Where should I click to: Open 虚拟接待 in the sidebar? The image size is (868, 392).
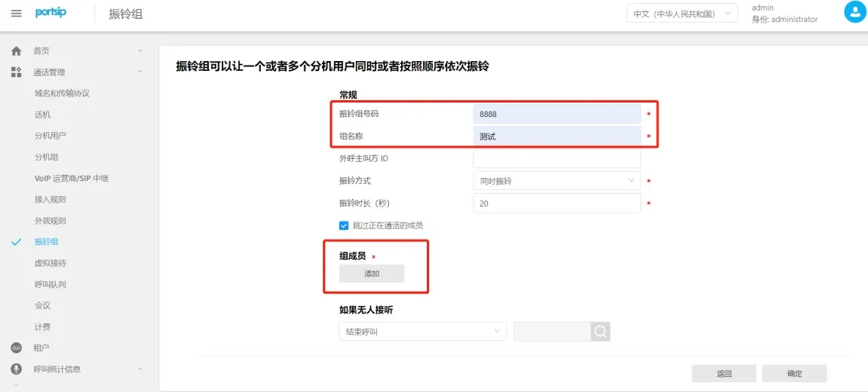(51, 263)
